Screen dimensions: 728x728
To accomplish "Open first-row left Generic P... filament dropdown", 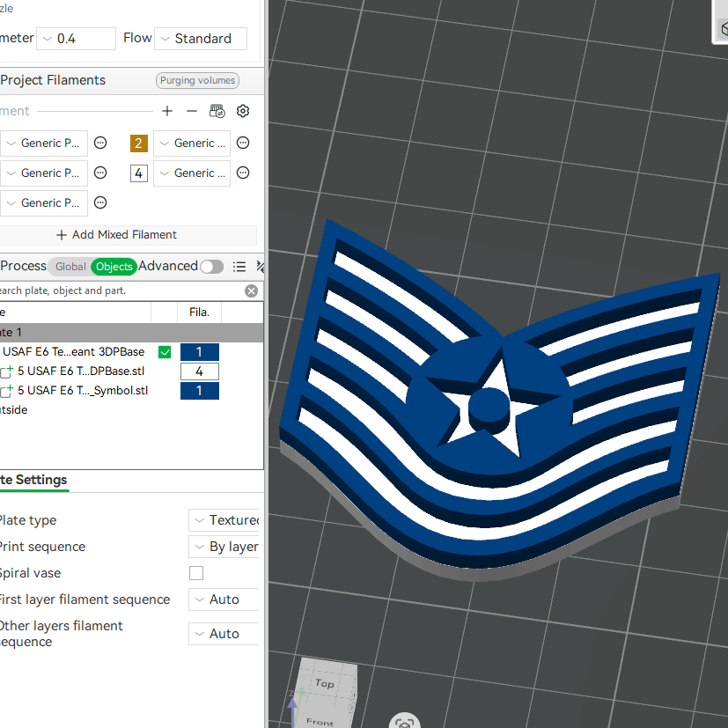I will (44, 143).
